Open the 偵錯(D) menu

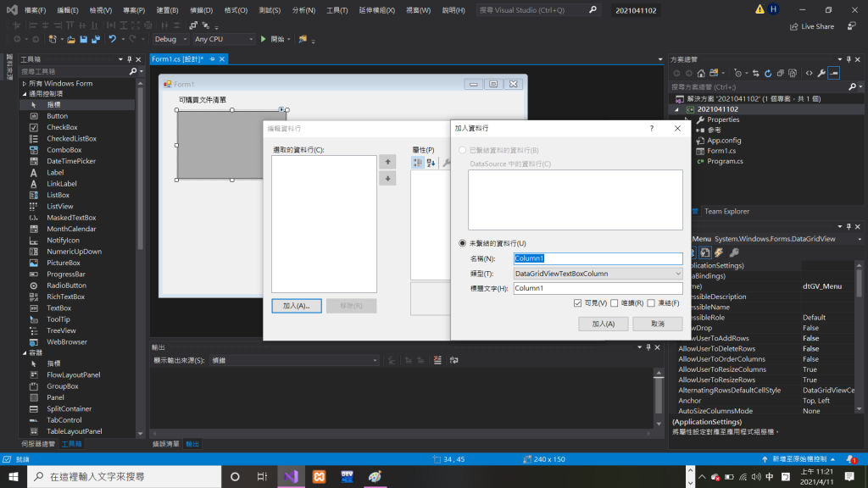point(201,10)
